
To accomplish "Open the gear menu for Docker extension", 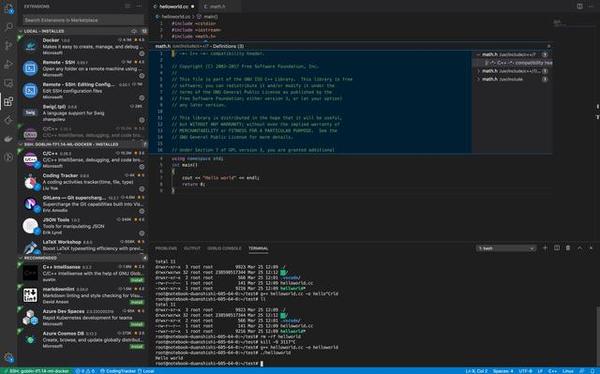I will point(142,53).
